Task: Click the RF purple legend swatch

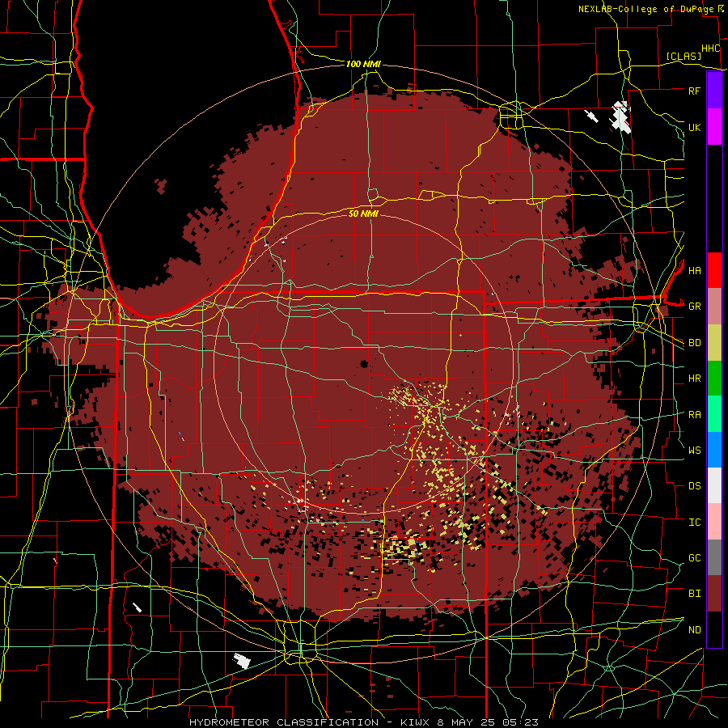Action: tap(714, 91)
